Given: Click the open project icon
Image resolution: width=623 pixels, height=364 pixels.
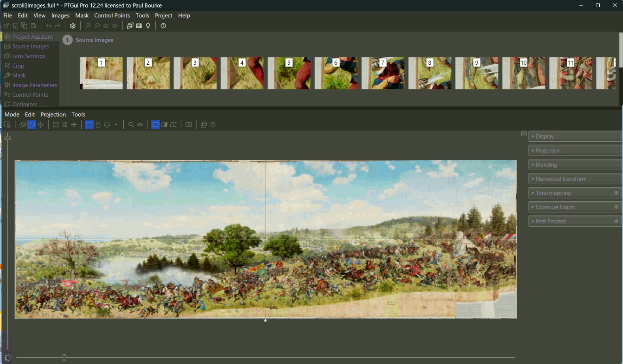Looking at the screenshot, I should coord(15,26).
